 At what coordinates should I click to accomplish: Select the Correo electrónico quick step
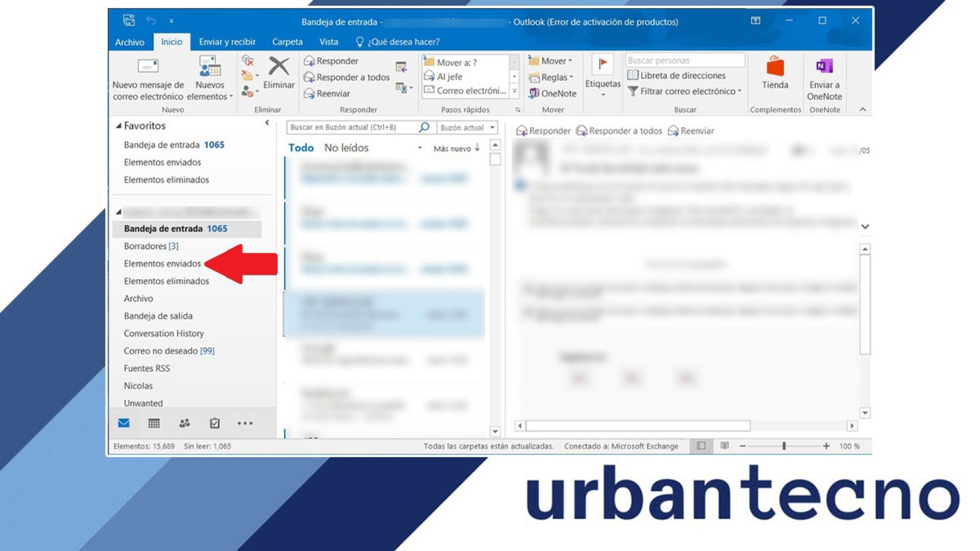[x=465, y=90]
